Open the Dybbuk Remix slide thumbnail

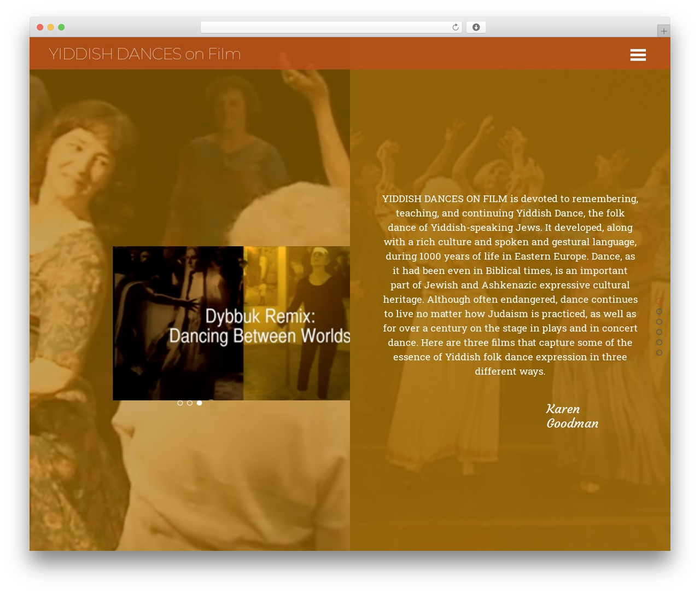pyautogui.click(x=231, y=323)
